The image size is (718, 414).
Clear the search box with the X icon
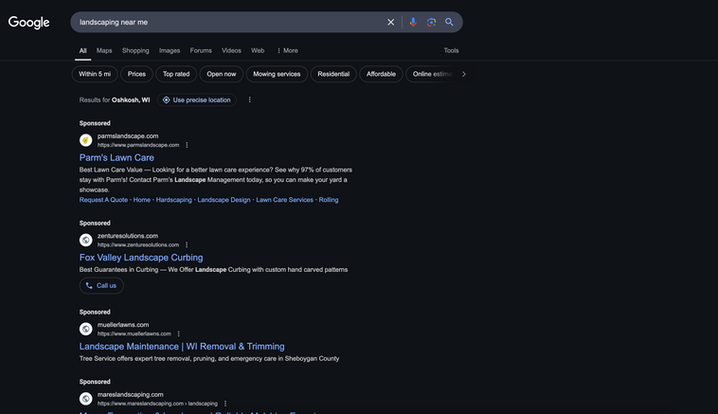pyautogui.click(x=391, y=22)
